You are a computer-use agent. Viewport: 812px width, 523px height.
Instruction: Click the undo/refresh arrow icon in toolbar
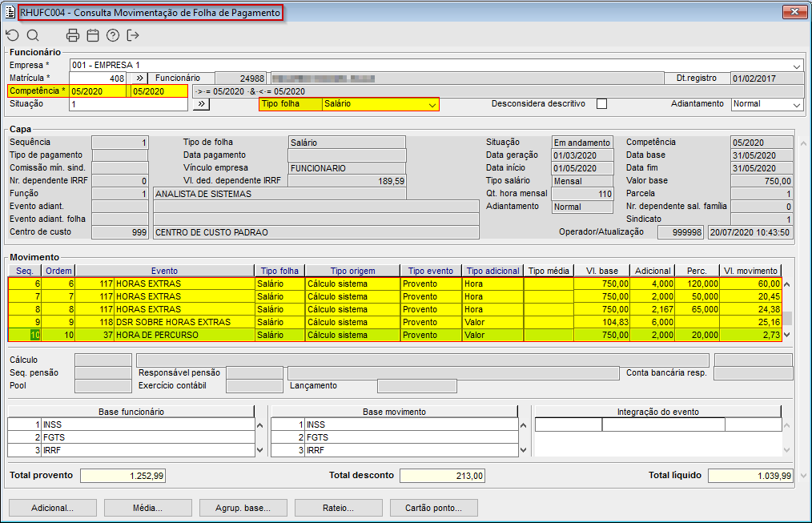tap(12, 35)
